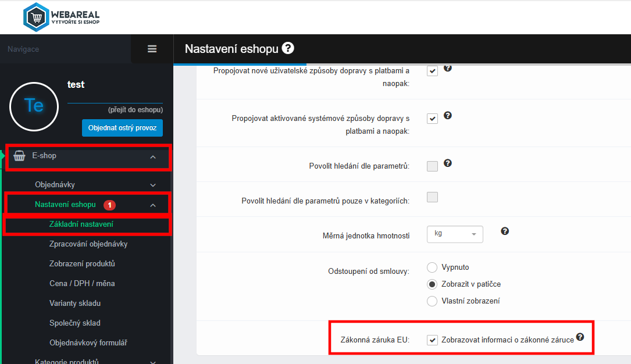
Task: Collapse the Nastavení eshopu section
Action: [153, 205]
